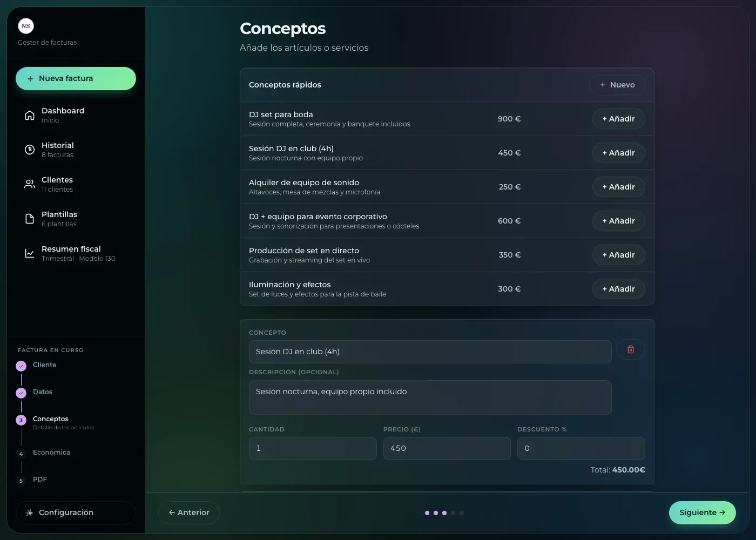Click the step 4 Económica circle
The image size is (756, 540).
pyautogui.click(x=21, y=453)
